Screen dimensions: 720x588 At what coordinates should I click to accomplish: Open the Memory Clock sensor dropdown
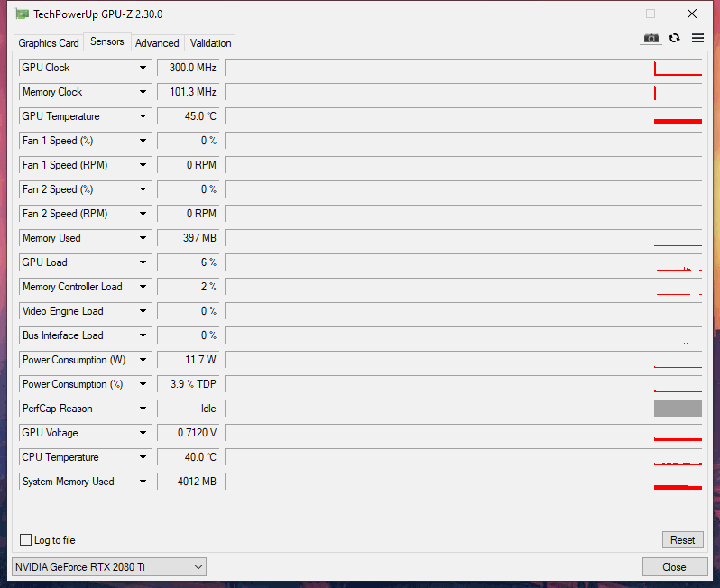(143, 92)
